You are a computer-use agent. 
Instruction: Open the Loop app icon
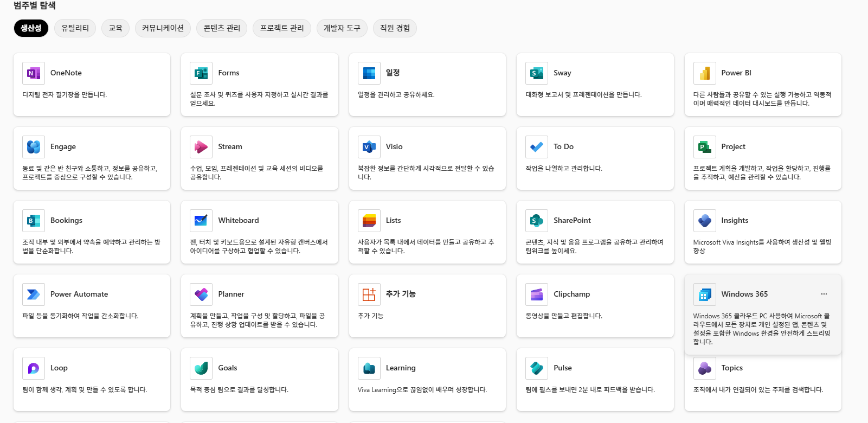[34, 368]
